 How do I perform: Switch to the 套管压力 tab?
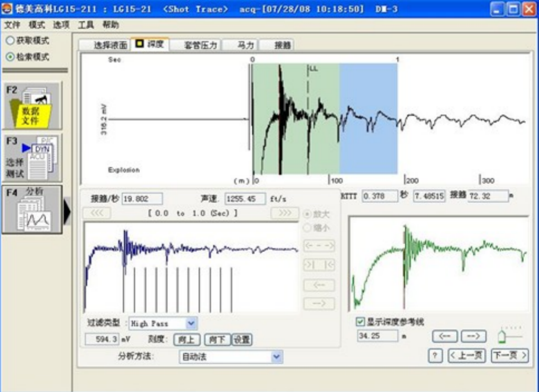(200, 45)
